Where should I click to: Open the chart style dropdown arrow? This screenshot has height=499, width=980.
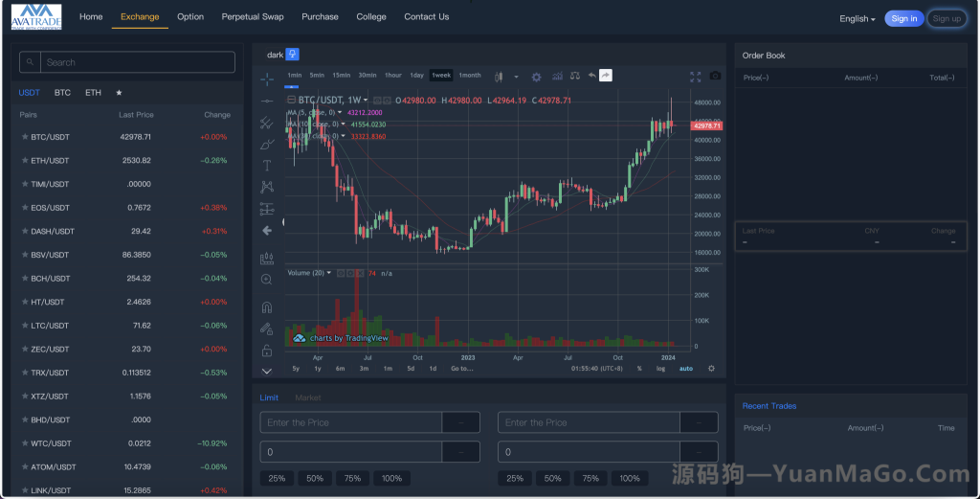(x=516, y=77)
